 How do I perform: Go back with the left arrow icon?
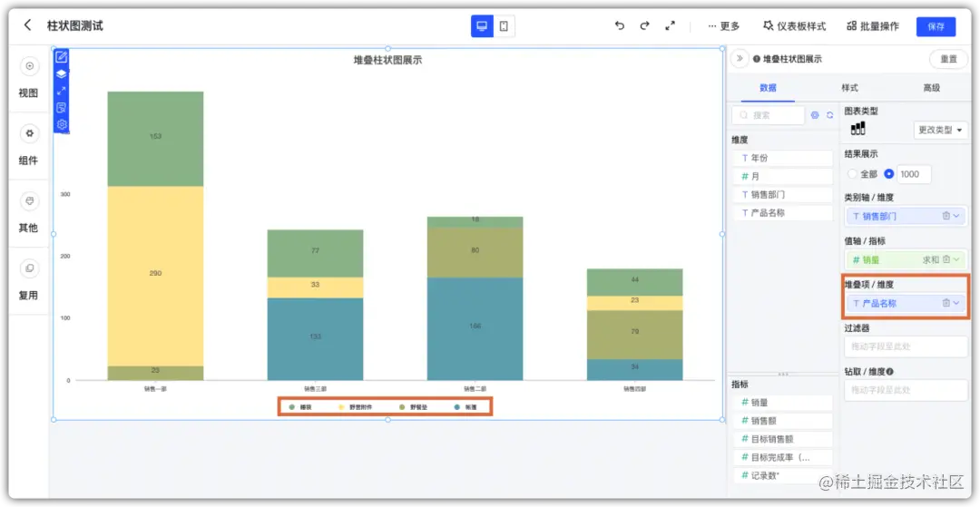tap(27, 25)
